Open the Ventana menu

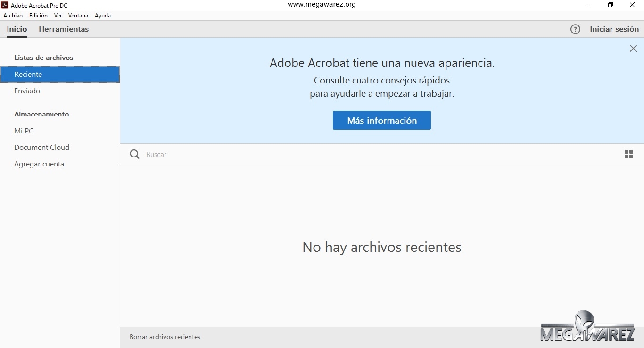(x=78, y=16)
